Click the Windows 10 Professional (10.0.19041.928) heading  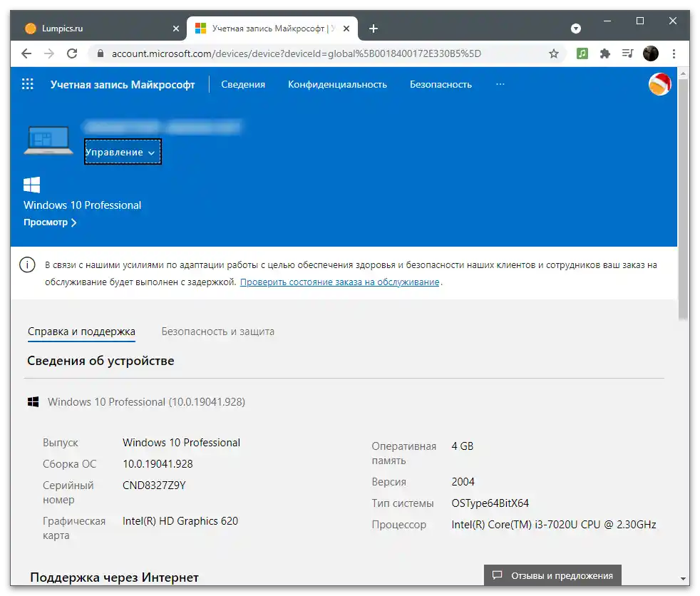(146, 402)
